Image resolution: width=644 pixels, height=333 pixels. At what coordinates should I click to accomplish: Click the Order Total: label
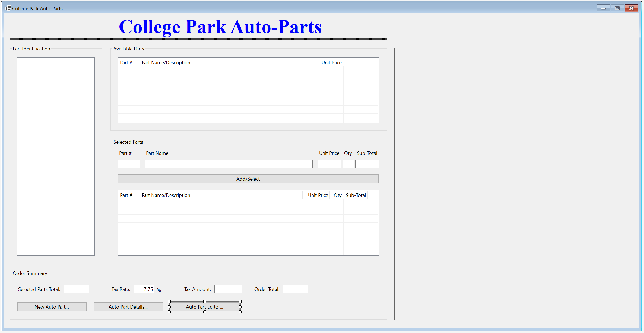click(267, 289)
